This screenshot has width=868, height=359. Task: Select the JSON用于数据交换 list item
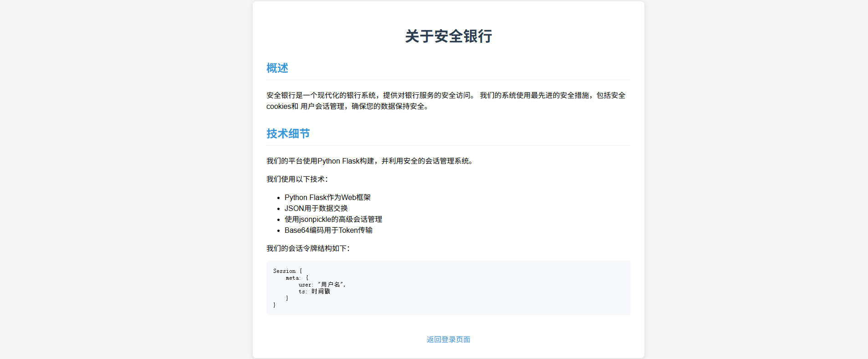(x=316, y=208)
